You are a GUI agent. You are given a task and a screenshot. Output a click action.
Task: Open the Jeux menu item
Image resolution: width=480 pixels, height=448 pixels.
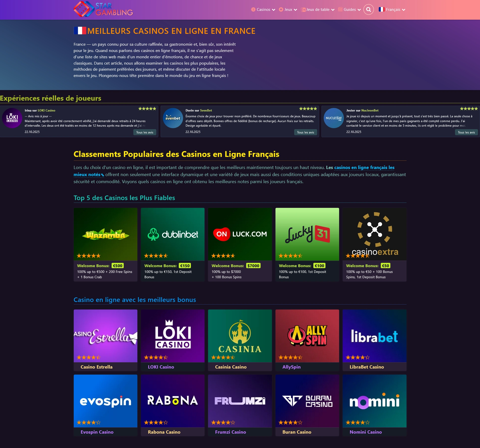click(x=288, y=10)
